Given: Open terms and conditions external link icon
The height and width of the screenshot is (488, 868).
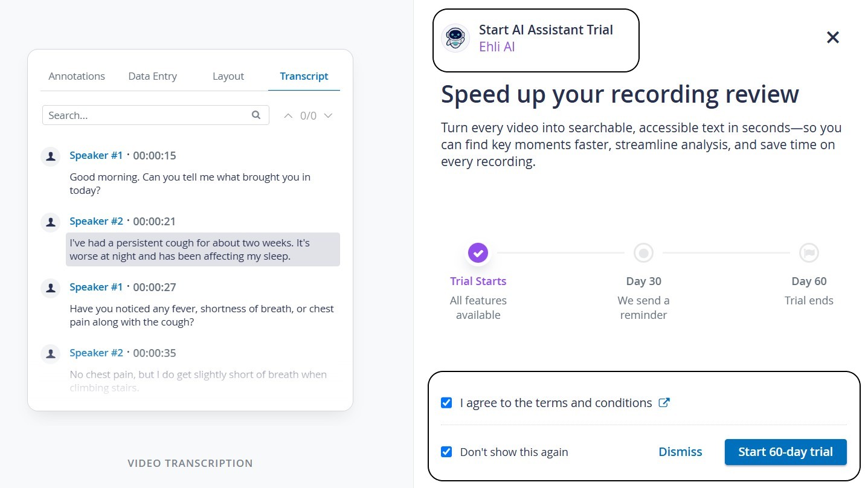Looking at the screenshot, I should (x=664, y=403).
